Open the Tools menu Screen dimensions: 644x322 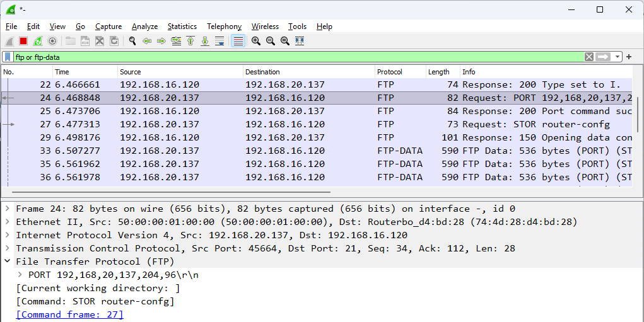[297, 26]
